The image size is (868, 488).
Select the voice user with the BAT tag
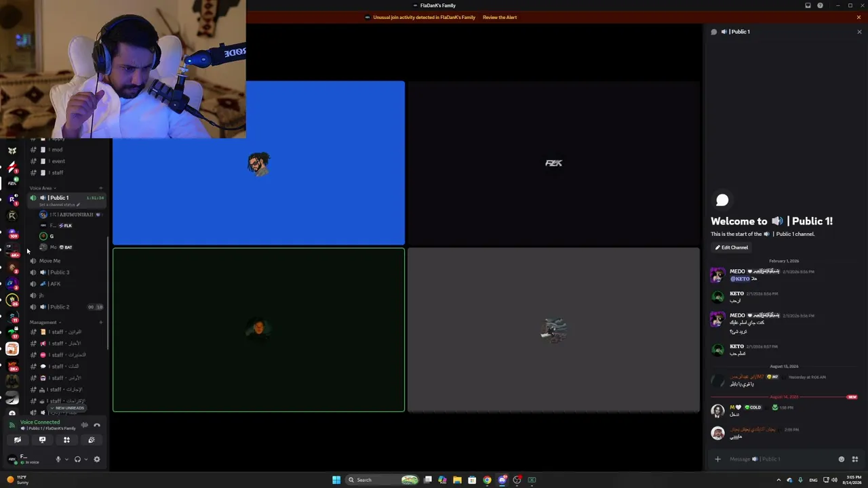tap(71, 247)
